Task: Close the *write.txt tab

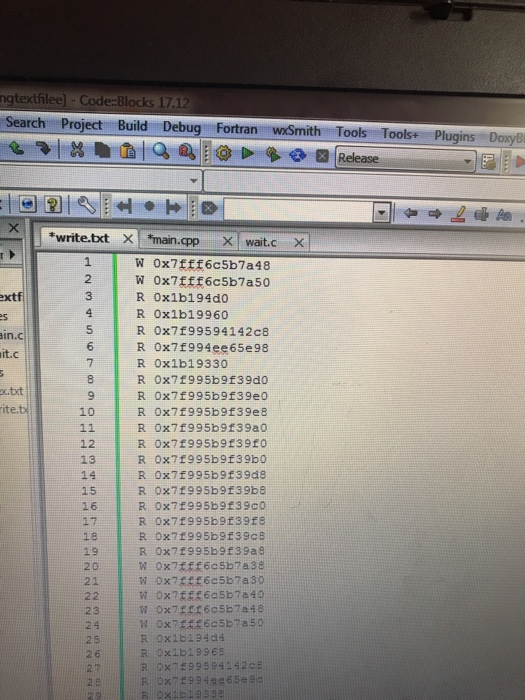Action: click(128, 239)
